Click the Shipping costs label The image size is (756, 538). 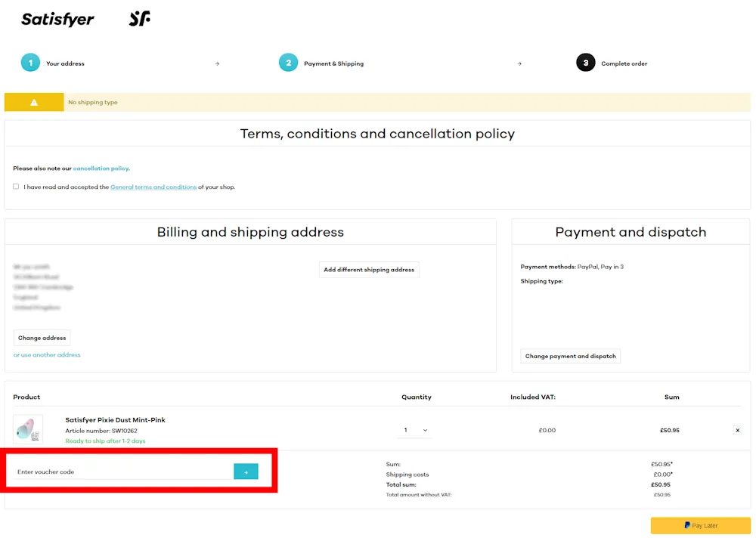tap(407, 475)
